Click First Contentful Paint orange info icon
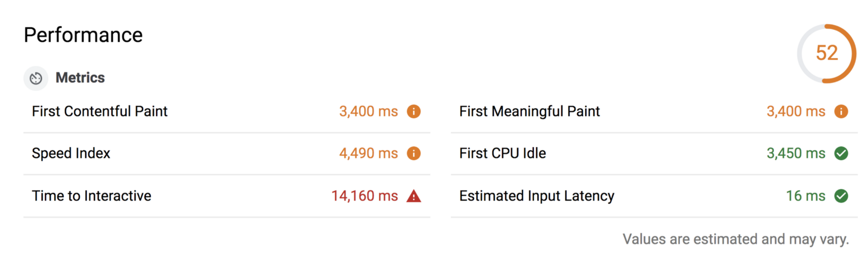Viewport: 868px width, 257px height. 414,111
